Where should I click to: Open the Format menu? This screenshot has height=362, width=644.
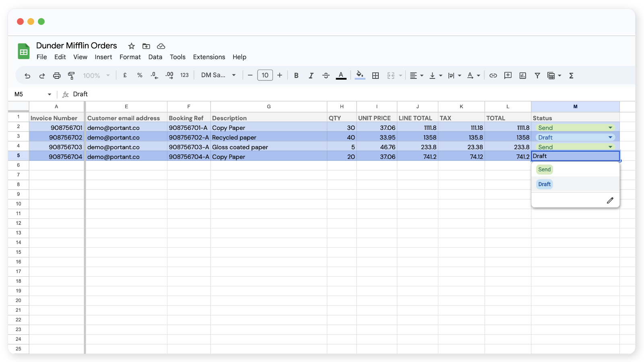(x=130, y=57)
